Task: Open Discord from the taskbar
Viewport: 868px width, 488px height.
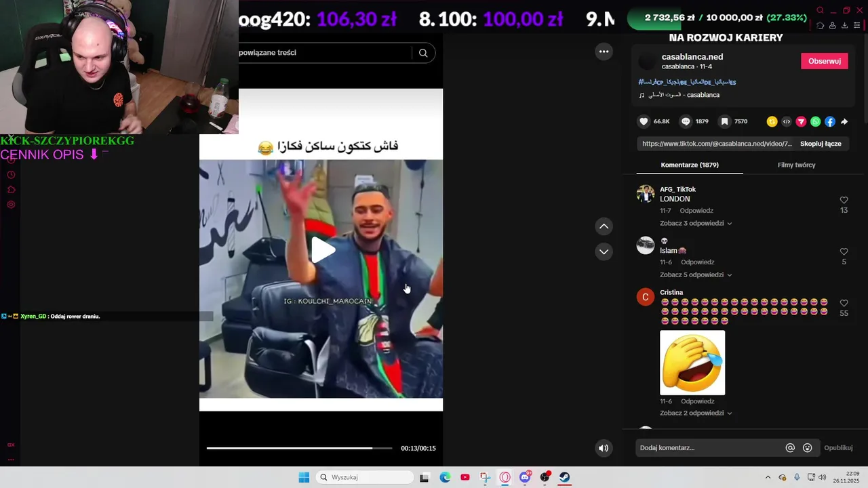Action: pos(525,477)
